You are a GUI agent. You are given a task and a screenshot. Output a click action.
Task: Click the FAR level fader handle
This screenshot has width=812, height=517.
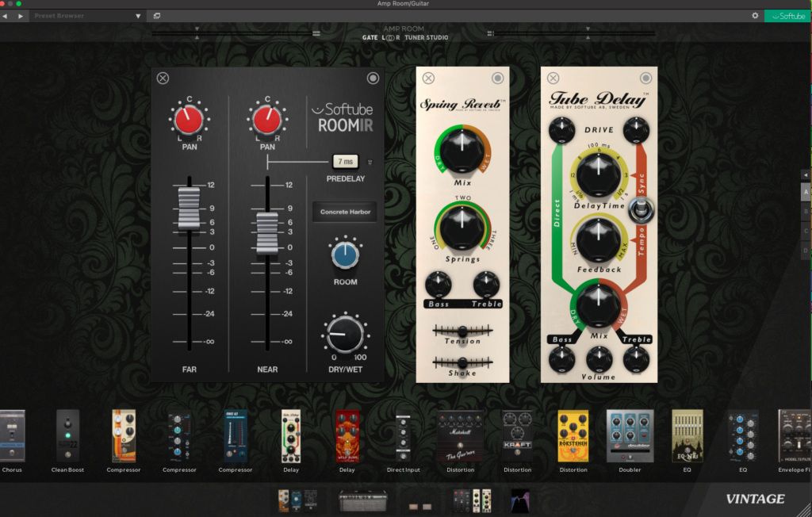pyautogui.click(x=189, y=208)
